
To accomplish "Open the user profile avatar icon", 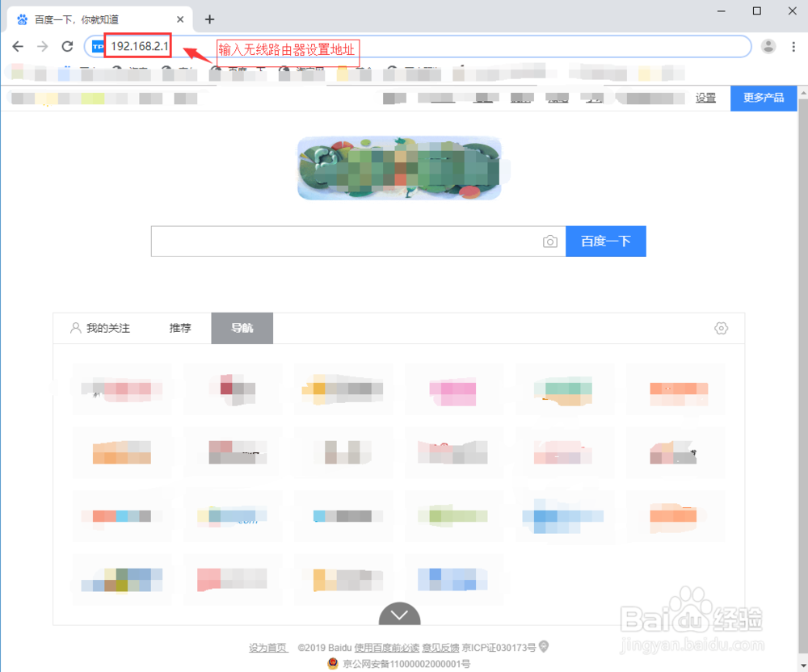I will pos(768,46).
